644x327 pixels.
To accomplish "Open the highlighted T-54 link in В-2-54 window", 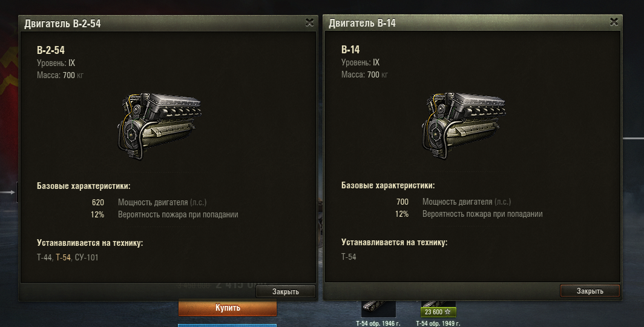I will [x=63, y=257].
